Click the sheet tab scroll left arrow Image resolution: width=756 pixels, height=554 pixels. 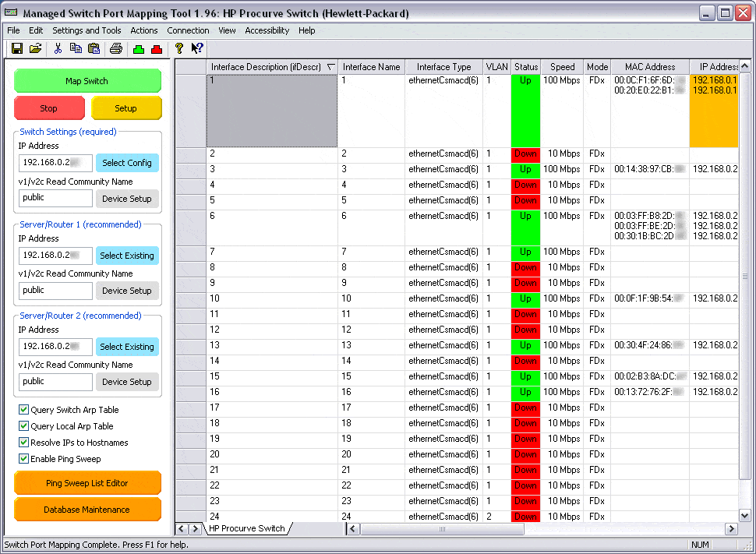[182, 529]
